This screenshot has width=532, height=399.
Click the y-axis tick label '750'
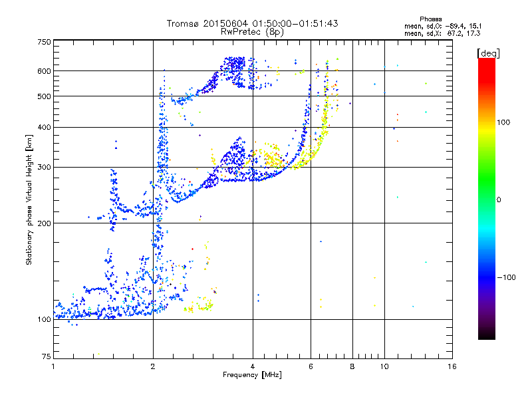click(44, 42)
